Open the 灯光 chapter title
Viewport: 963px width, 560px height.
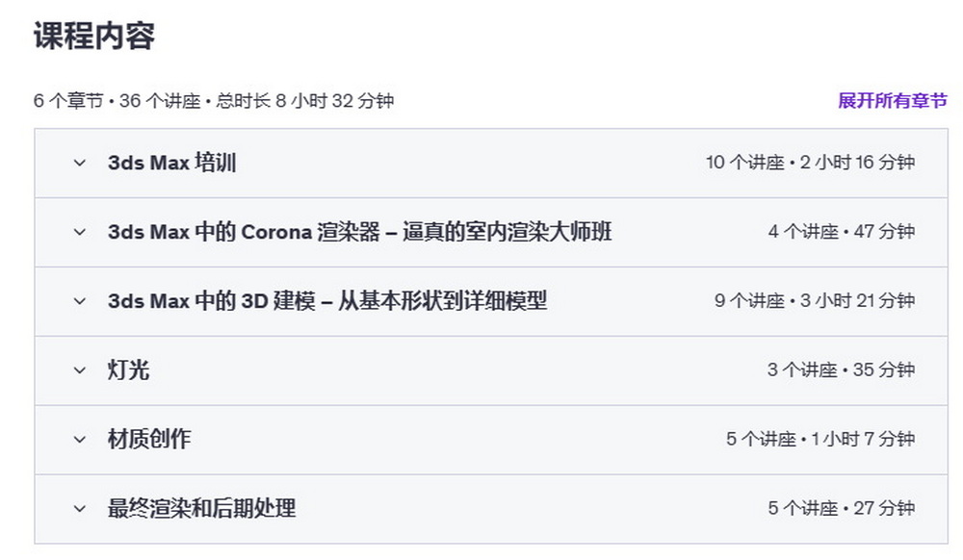(x=128, y=369)
